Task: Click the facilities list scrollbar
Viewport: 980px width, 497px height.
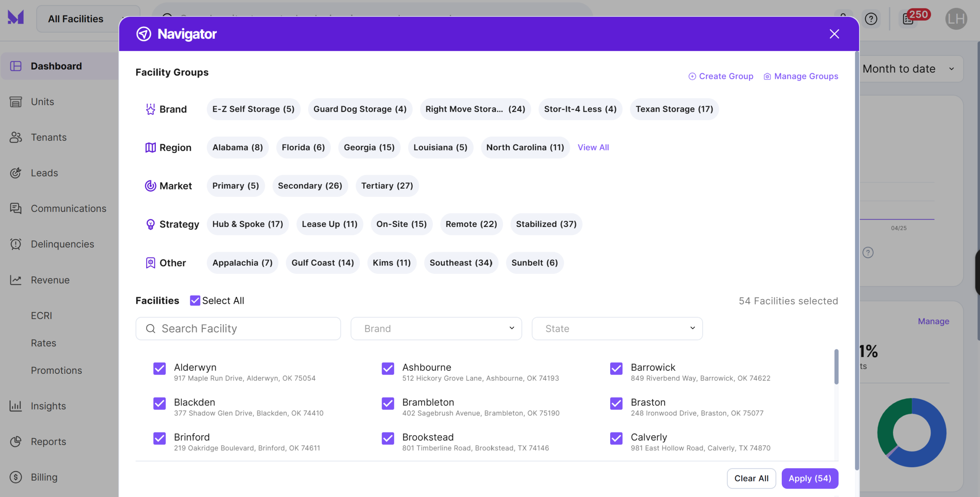Action: [x=836, y=367]
